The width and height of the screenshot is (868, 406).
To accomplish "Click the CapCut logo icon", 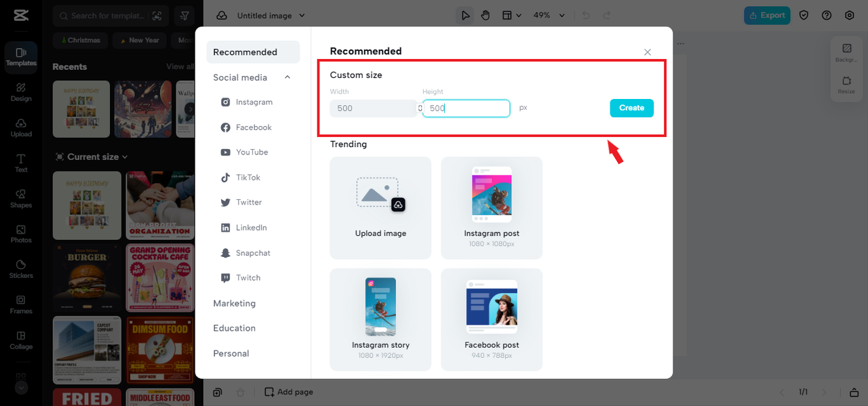I will 20,16.
